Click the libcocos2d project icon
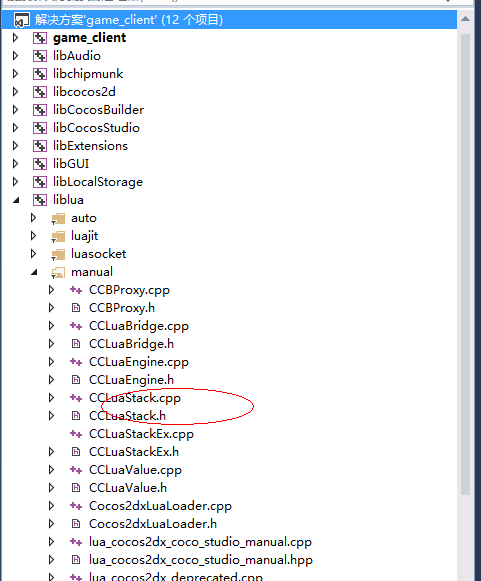 click(40, 92)
